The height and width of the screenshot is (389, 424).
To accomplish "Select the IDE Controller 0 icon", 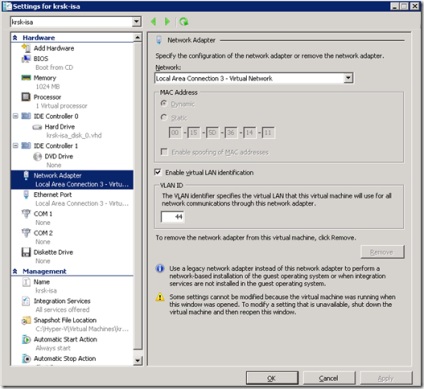I will pyautogui.click(x=26, y=116).
